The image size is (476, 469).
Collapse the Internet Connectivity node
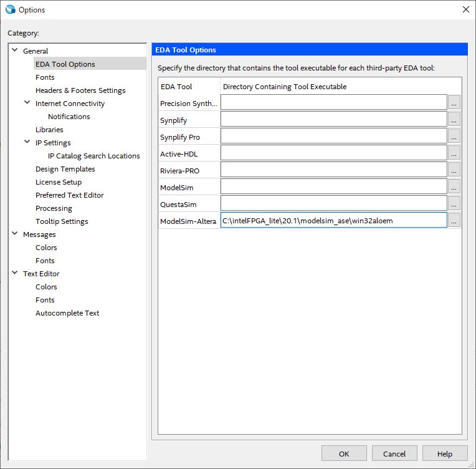[27, 103]
